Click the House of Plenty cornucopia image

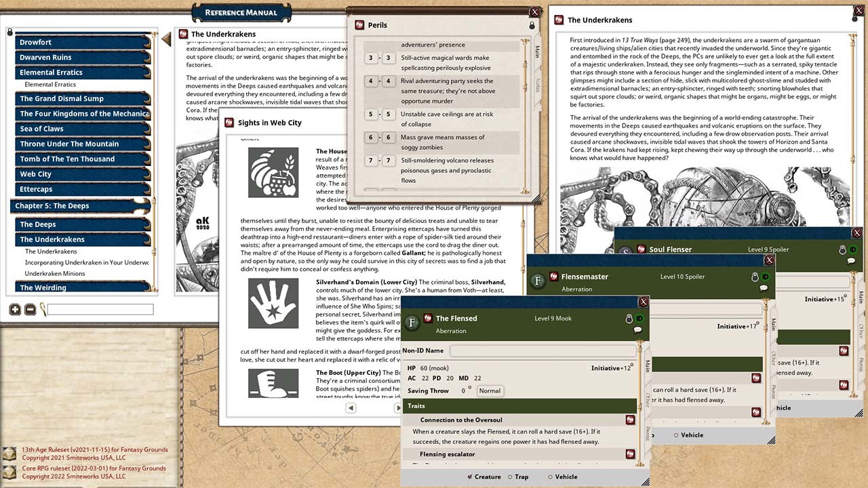273,173
